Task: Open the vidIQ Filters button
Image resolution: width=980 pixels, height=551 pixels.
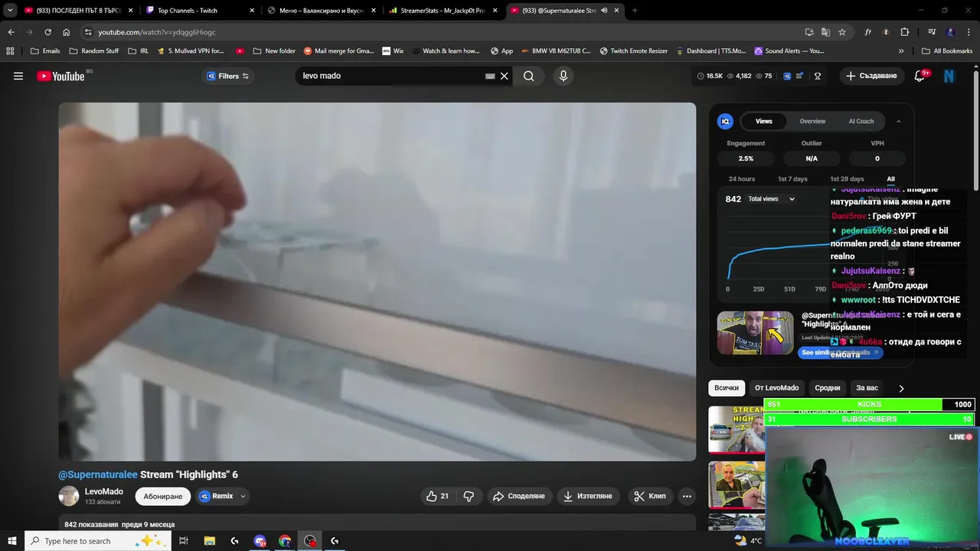Action: (x=228, y=76)
